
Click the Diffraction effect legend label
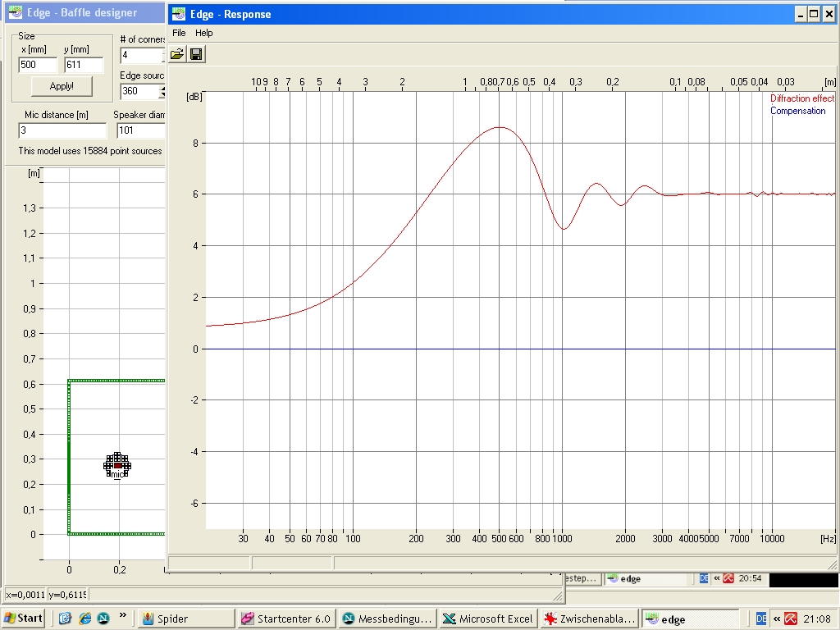tap(802, 98)
